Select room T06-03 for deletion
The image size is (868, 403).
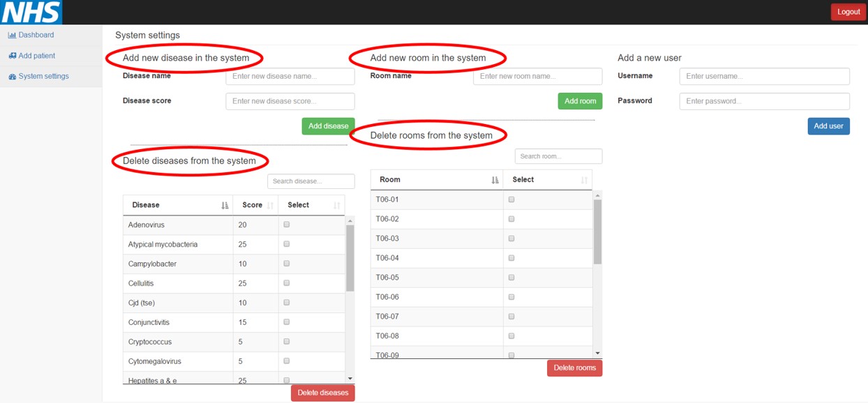coord(511,238)
